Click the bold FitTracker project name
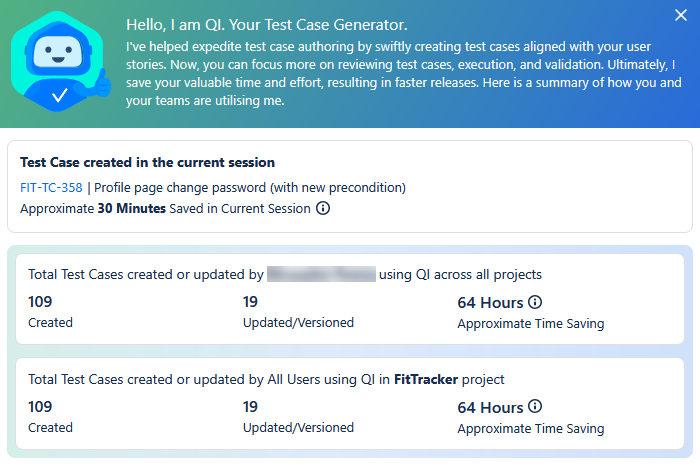Viewport: 700px width, 464px height. point(427,379)
